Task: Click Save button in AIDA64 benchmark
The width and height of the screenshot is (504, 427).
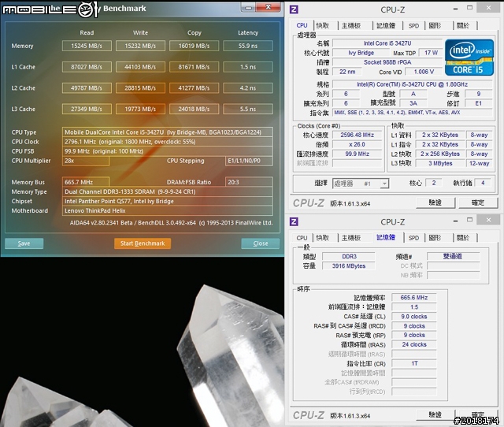Action: point(24,243)
